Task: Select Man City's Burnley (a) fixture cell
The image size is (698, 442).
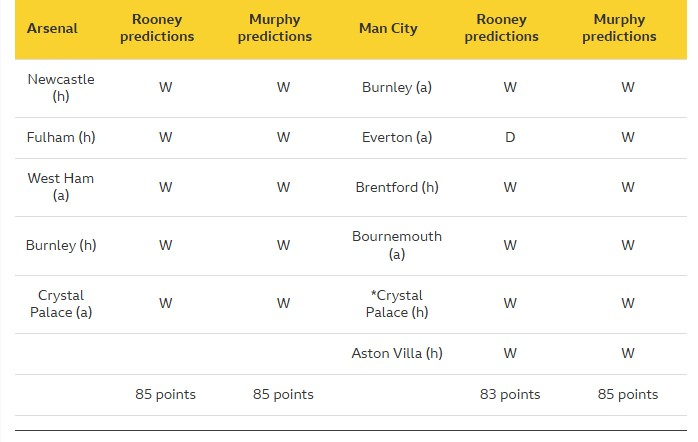Action: [x=397, y=87]
